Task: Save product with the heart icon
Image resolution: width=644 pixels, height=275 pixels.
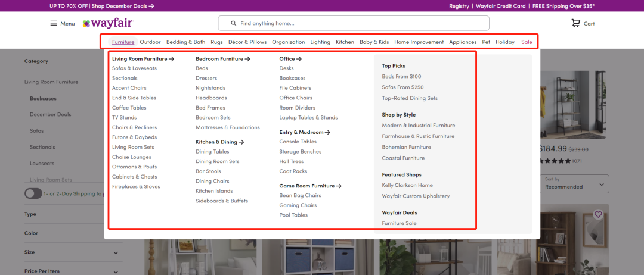Action: tap(598, 214)
